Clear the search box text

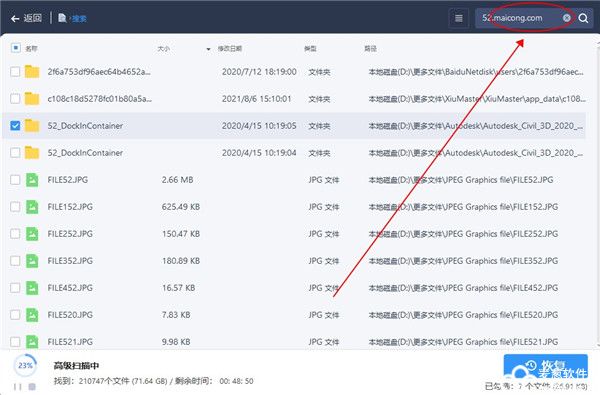tap(567, 18)
